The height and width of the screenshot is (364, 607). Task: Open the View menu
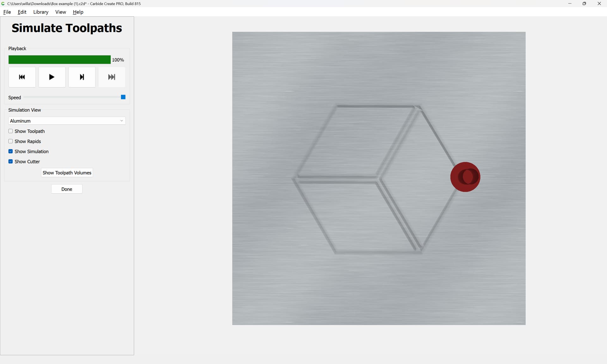pos(61,12)
